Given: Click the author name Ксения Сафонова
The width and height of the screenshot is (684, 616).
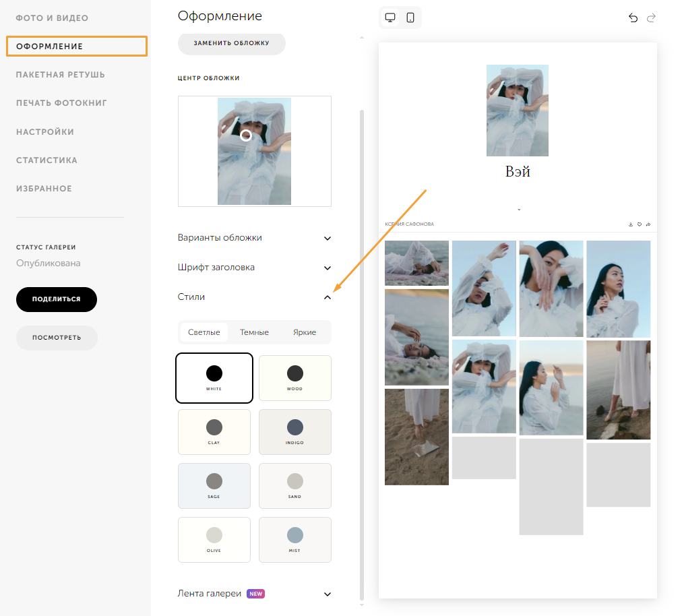Looking at the screenshot, I should (409, 224).
